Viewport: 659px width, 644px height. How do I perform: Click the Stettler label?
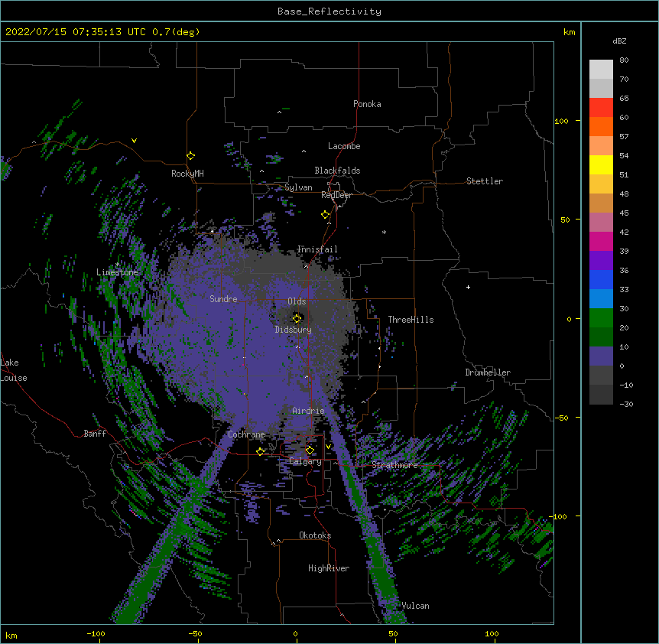pyautogui.click(x=485, y=181)
